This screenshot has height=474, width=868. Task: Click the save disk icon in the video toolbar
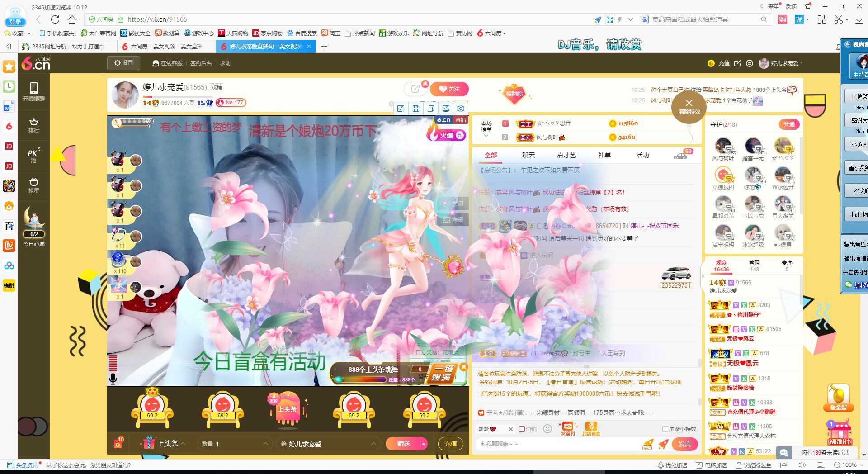(x=415, y=109)
